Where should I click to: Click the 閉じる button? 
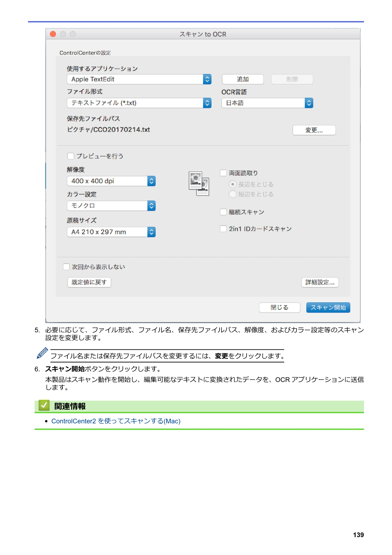[279, 307]
